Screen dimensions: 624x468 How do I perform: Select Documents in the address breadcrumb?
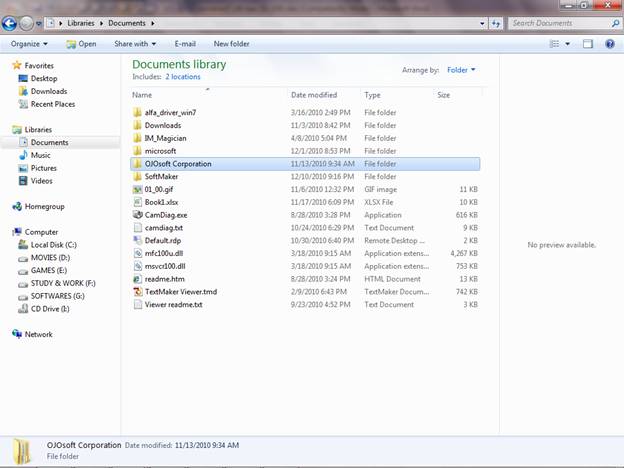(x=127, y=23)
